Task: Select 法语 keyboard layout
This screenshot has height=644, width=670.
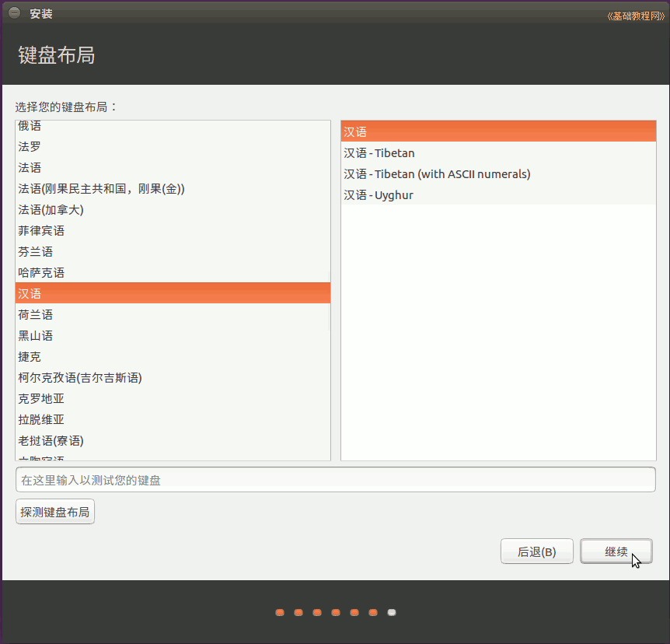Action: (x=30, y=167)
